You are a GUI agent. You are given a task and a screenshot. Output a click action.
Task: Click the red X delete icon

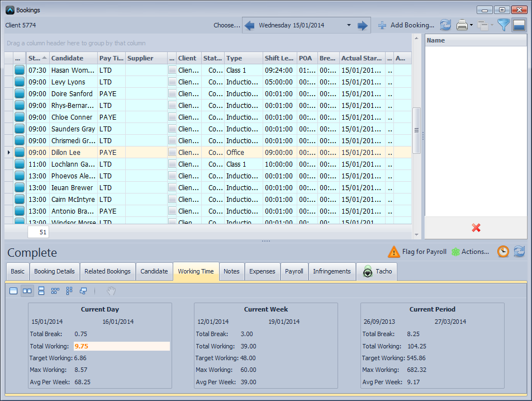tap(476, 228)
